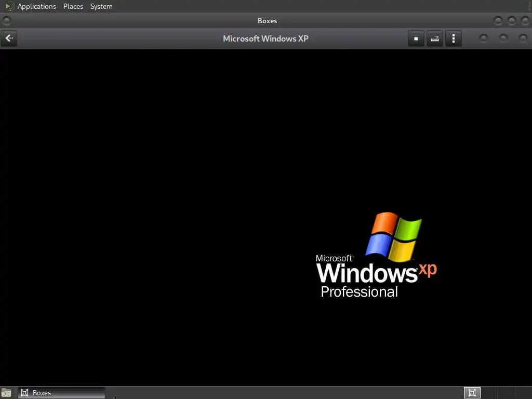Open the three-dot actions menu
The width and height of the screenshot is (532, 399).
pyautogui.click(x=453, y=38)
